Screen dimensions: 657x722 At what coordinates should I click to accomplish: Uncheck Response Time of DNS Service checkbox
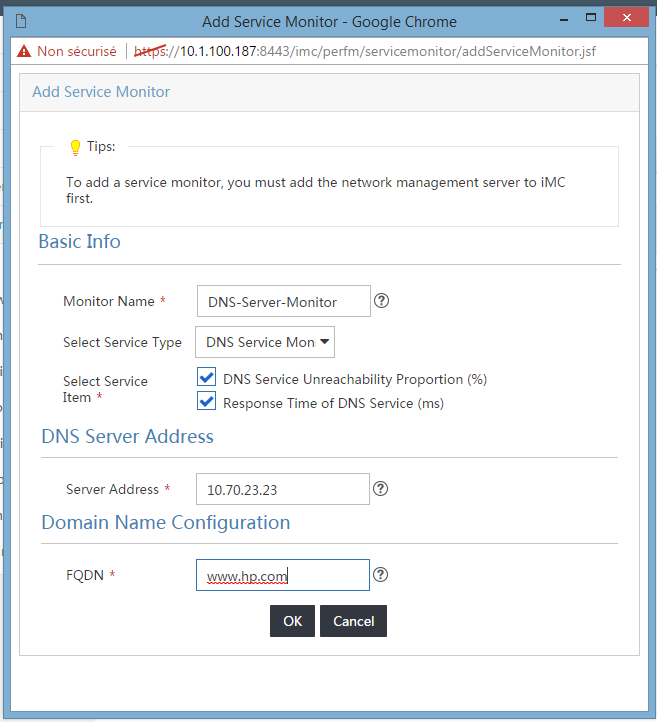click(206, 401)
